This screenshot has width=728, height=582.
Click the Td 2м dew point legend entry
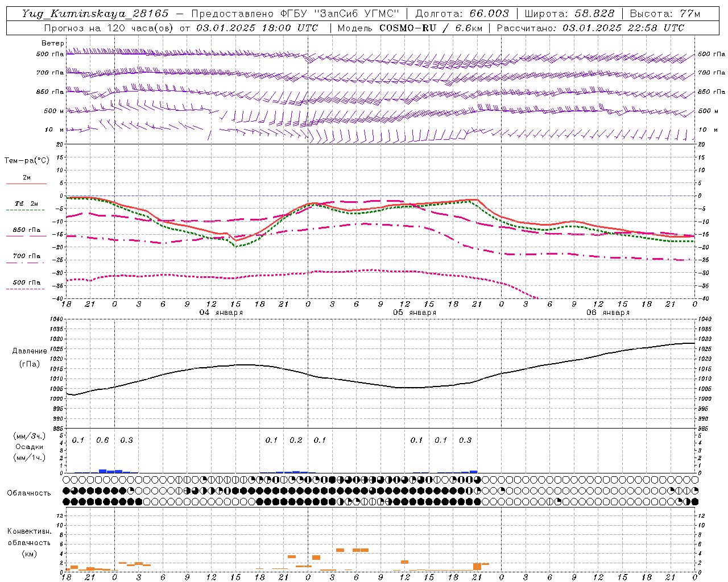27,203
